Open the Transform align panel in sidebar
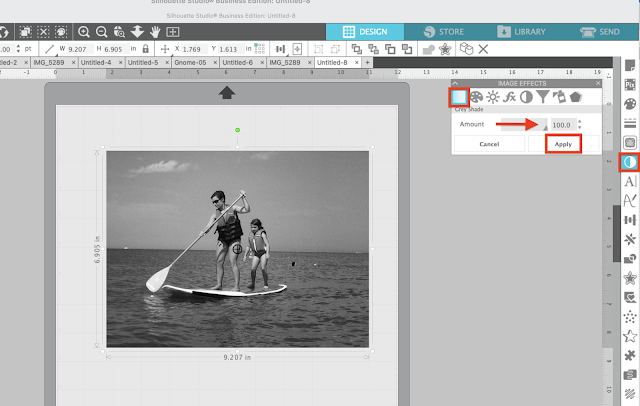 point(630,220)
